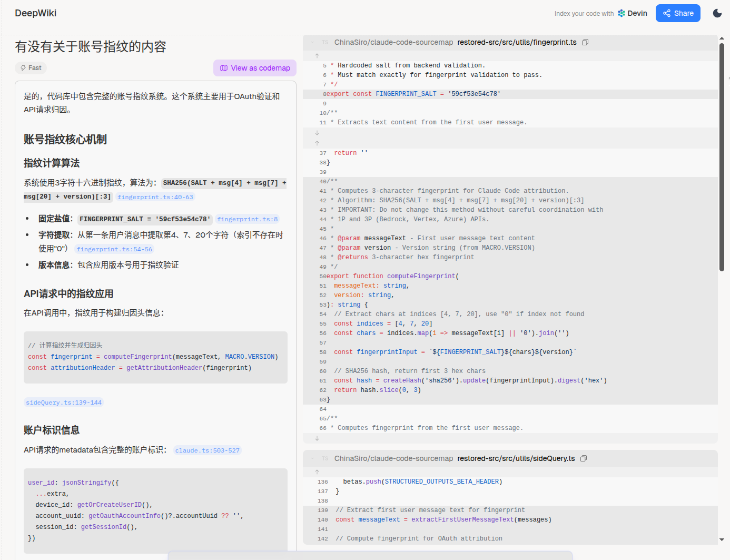The width and height of the screenshot is (730, 560).
Task: Open the claude.ts:503-527 reference link
Action: point(208,450)
